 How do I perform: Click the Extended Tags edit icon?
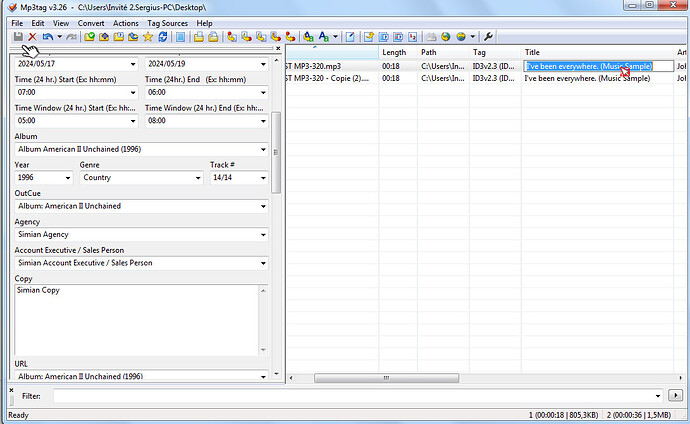tap(350, 37)
